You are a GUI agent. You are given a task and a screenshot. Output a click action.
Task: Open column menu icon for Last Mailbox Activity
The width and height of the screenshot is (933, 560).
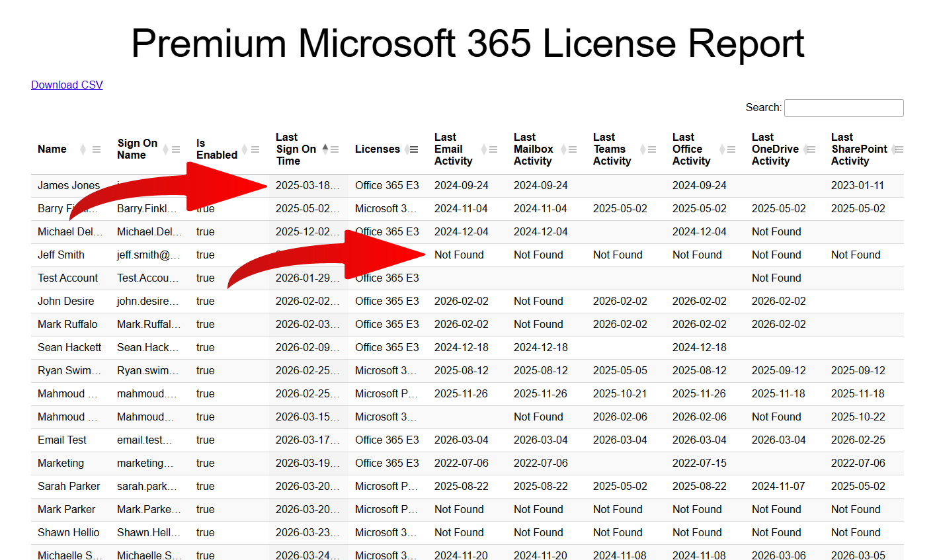point(573,149)
